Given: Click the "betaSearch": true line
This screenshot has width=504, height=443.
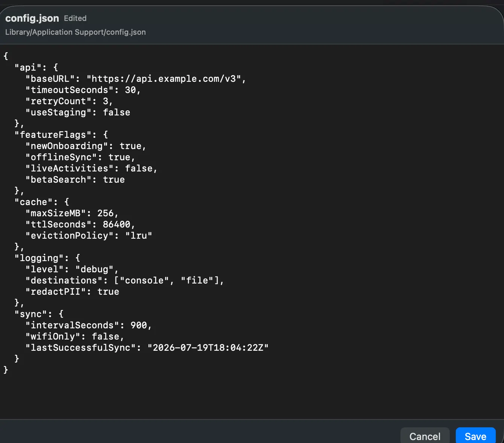Looking at the screenshot, I should (75, 180).
